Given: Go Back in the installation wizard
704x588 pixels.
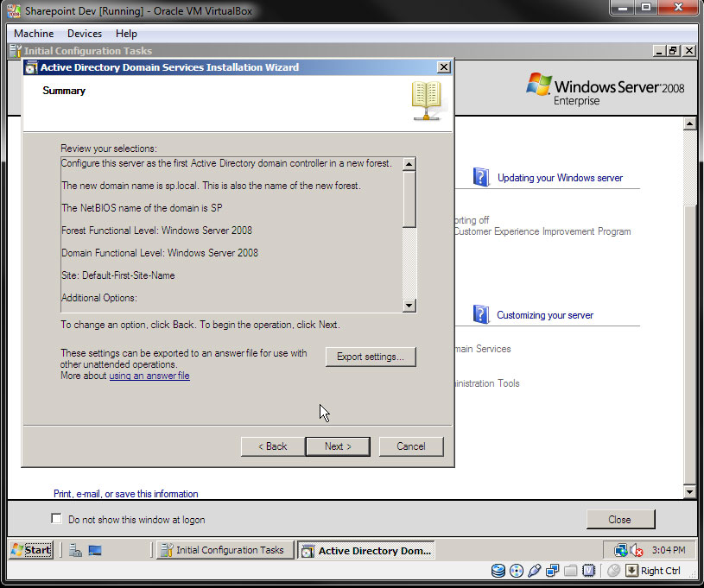Looking at the screenshot, I should point(273,446).
